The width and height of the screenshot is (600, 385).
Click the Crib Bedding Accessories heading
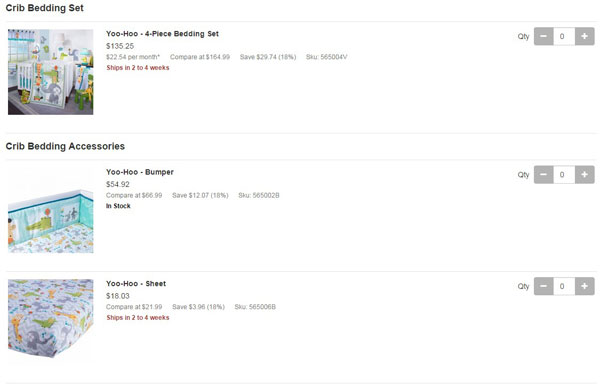[x=65, y=146]
